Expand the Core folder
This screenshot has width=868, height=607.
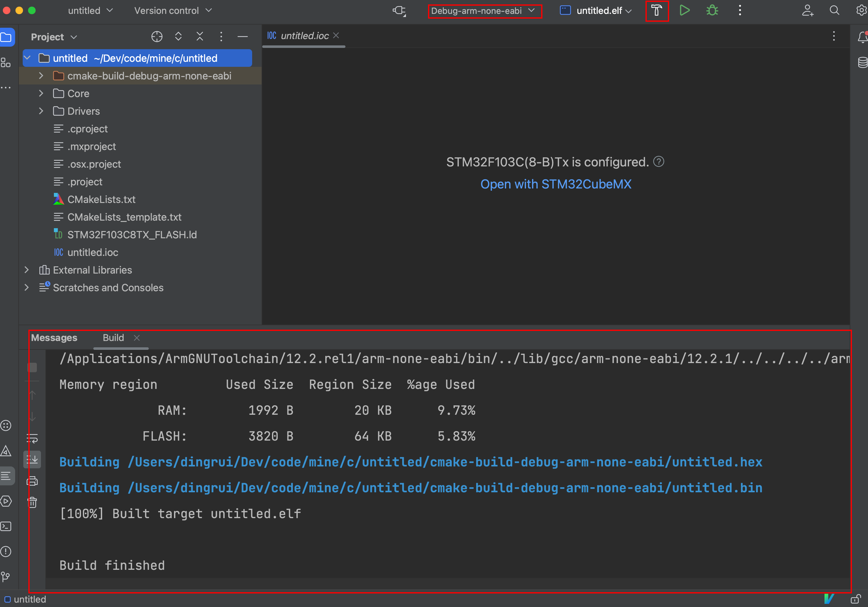tap(41, 93)
